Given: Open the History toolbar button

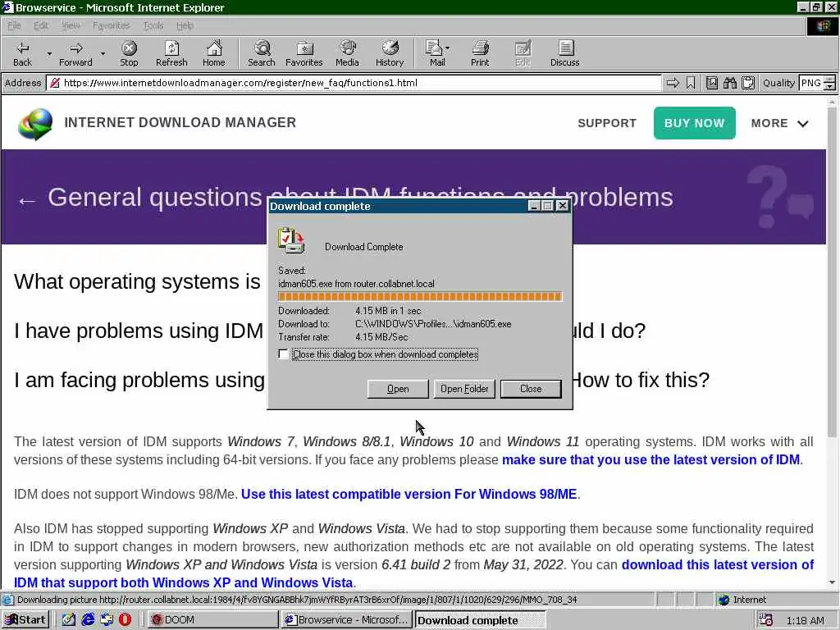Looking at the screenshot, I should pos(390,53).
